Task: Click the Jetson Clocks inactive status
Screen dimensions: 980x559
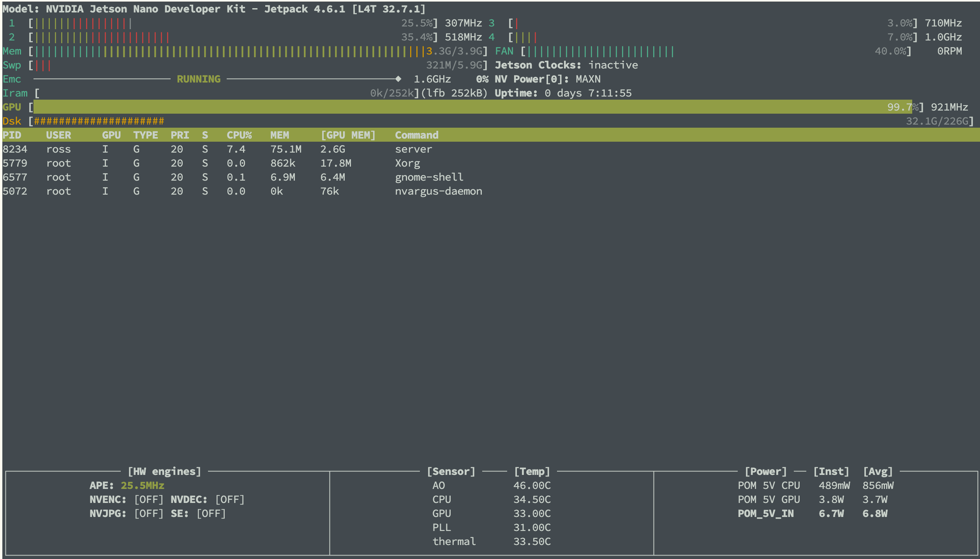Action: (566, 65)
